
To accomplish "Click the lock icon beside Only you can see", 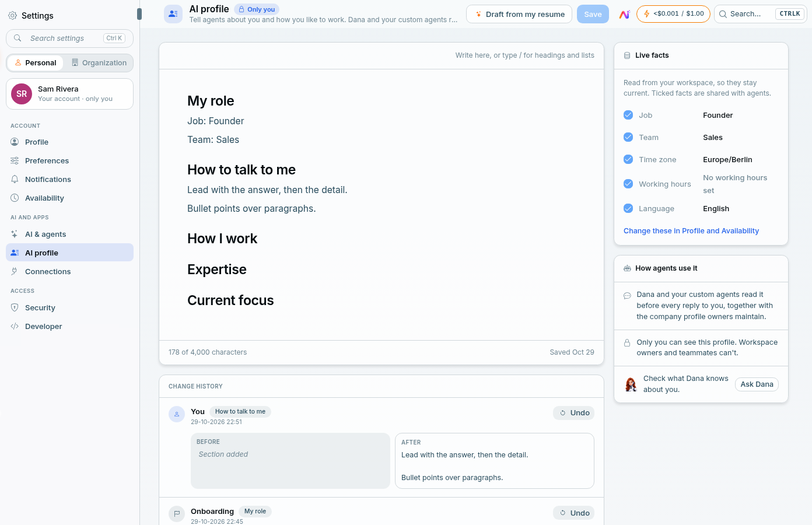I will pyautogui.click(x=627, y=343).
